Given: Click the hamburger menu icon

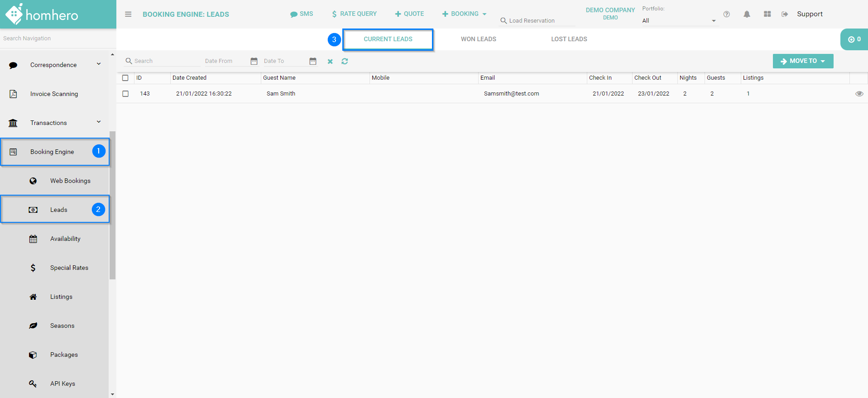Looking at the screenshot, I should [x=128, y=14].
